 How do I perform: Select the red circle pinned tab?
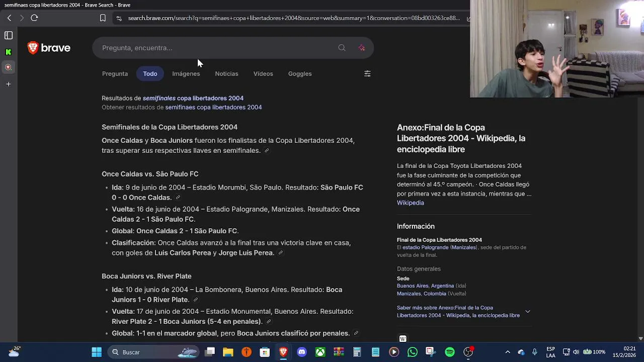pyautogui.click(x=8, y=67)
